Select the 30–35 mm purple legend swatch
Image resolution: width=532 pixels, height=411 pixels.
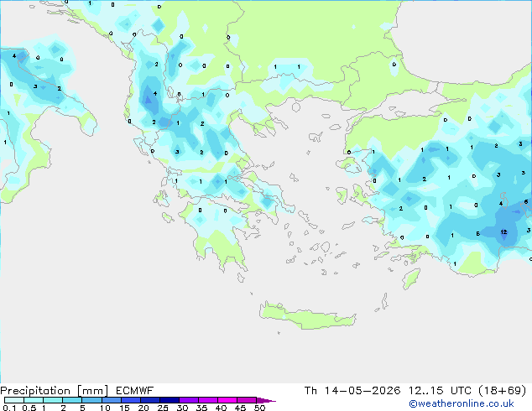click(188, 400)
